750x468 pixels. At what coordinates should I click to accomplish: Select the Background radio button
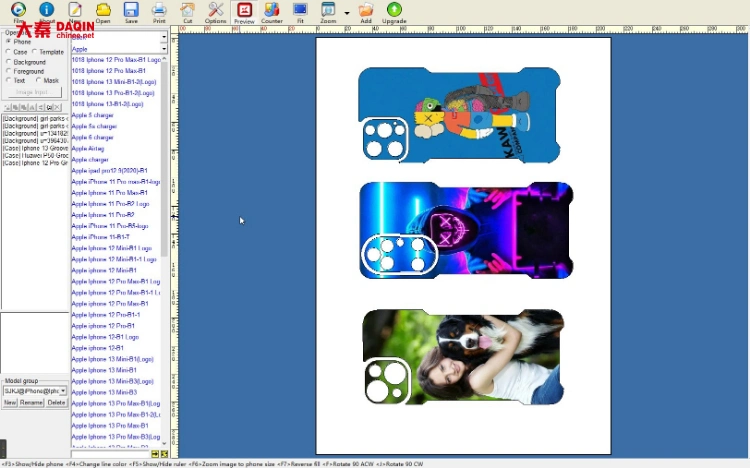(9, 62)
